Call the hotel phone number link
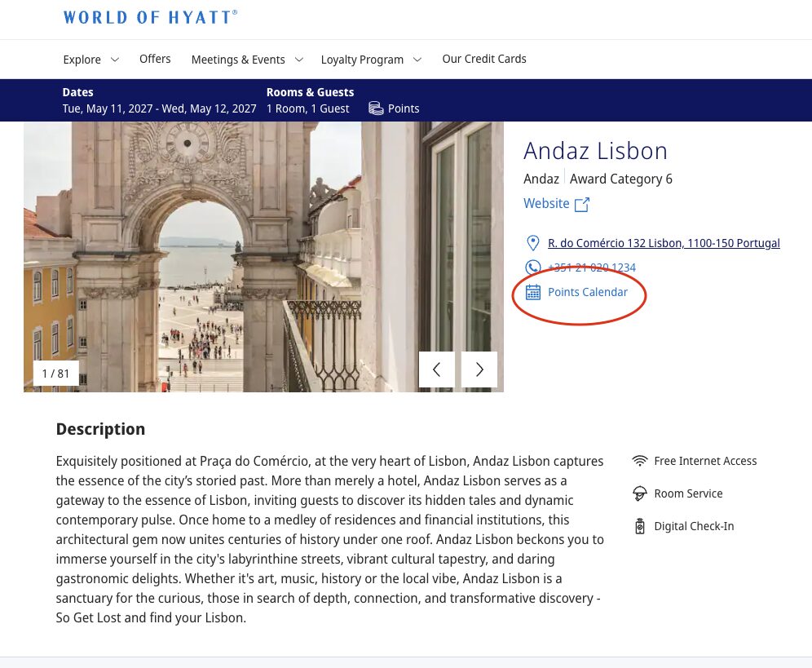The width and height of the screenshot is (812, 668). click(592, 268)
